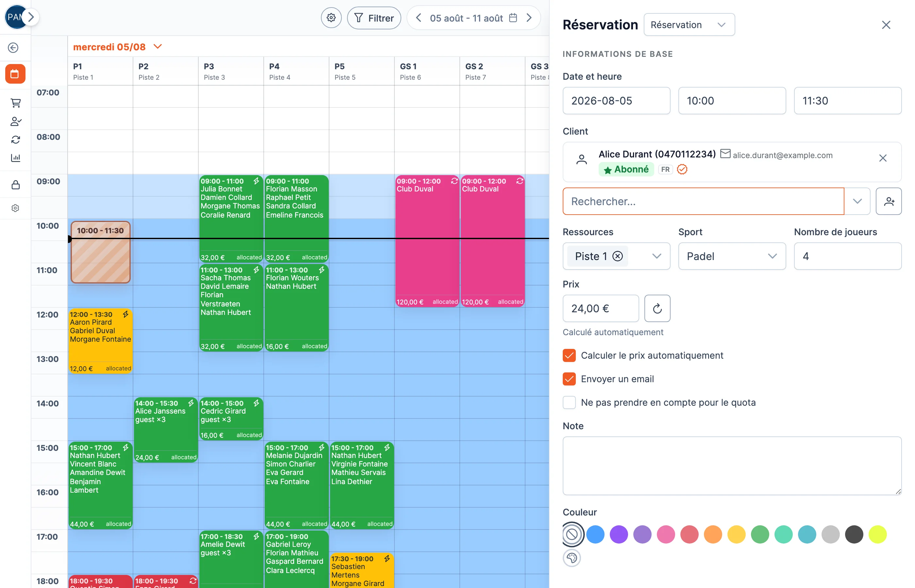Toggle Calculer le prix automatiquement
This screenshot has width=915, height=588.
pyautogui.click(x=569, y=355)
